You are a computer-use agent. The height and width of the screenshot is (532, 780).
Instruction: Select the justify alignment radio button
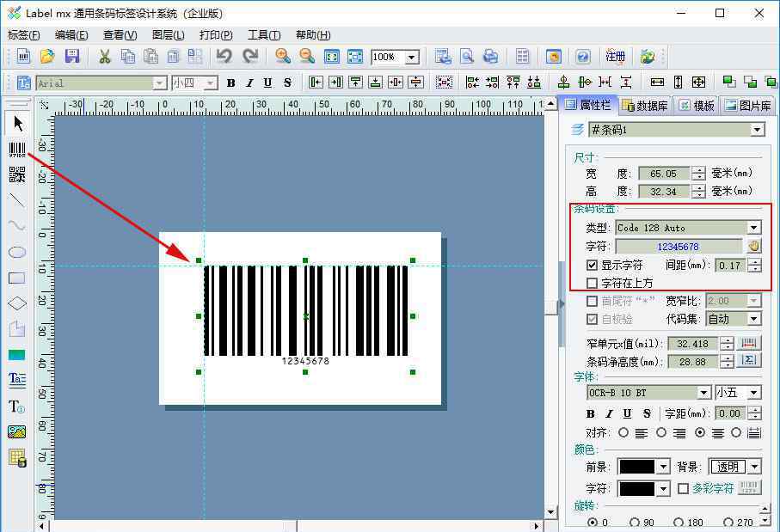pyautogui.click(x=736, y=432)
